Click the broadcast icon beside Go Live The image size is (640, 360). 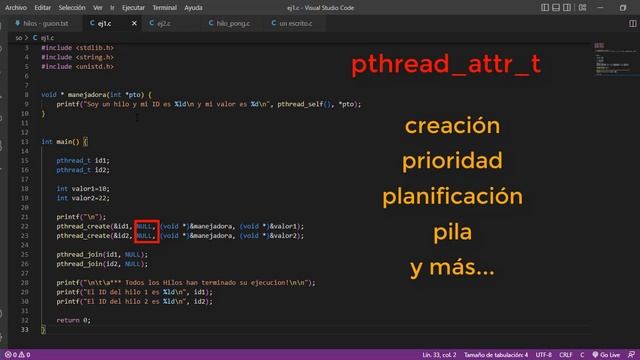click(595, 355)
